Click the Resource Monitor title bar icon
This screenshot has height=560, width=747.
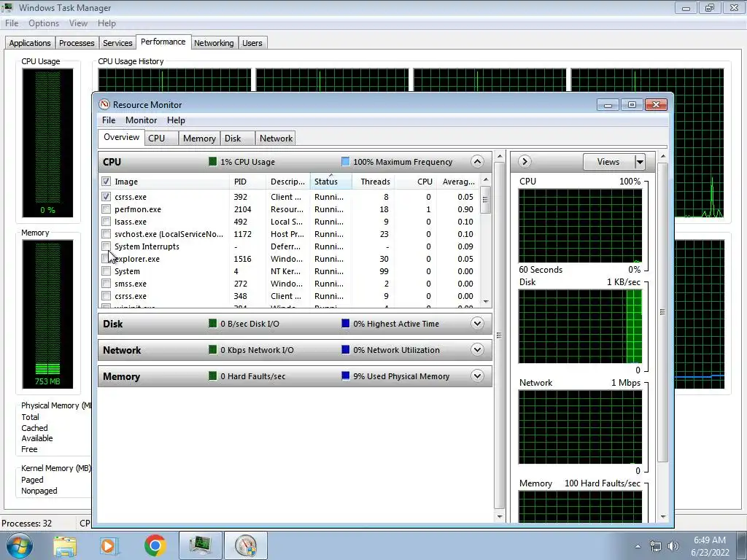[104, 104]
